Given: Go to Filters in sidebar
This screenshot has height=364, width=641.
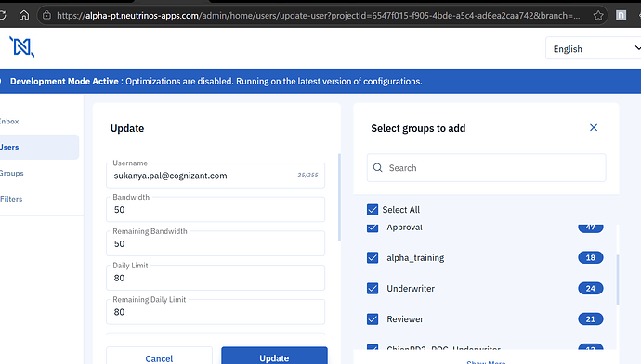Looking at the screenshot, I should click(11, 199).
